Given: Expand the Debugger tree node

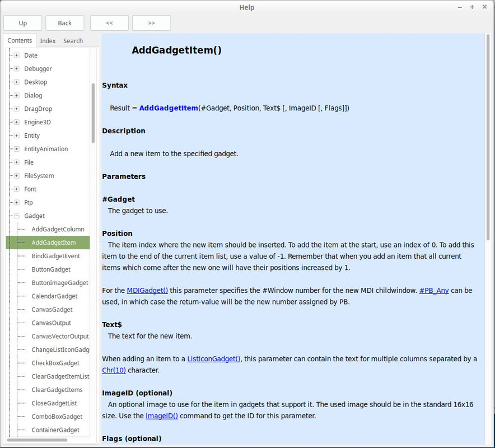Looking at the screenshot, I should point(17,68).
